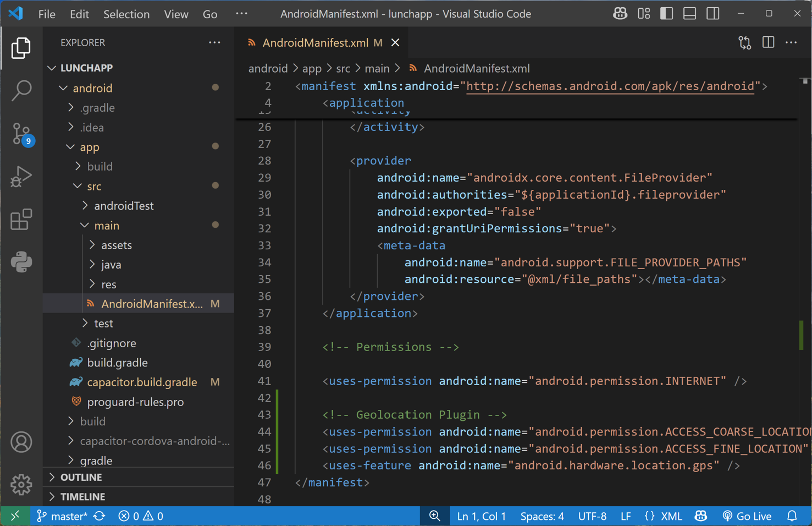Toggle the bottom Panel visibility

pos(689,14)
